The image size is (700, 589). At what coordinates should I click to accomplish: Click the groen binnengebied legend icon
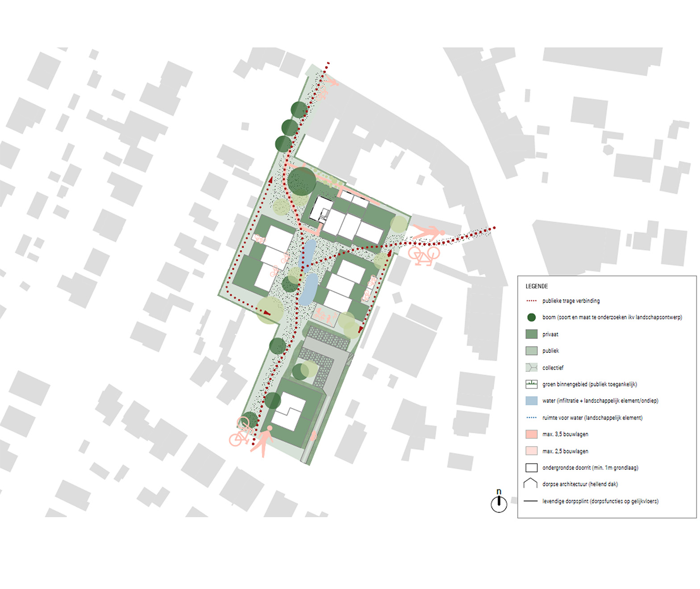(531, 384)
